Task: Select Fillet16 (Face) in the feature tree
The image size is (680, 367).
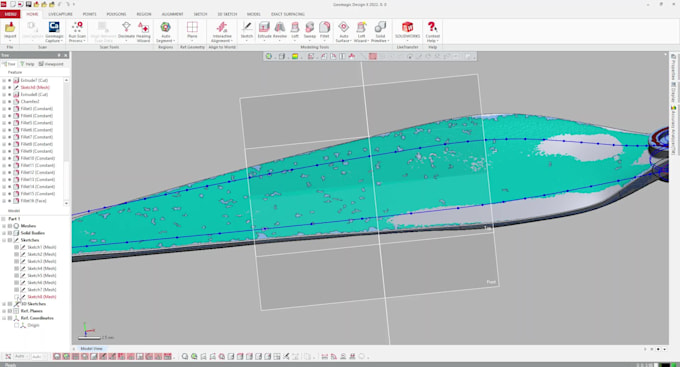Action: (34, 201)
